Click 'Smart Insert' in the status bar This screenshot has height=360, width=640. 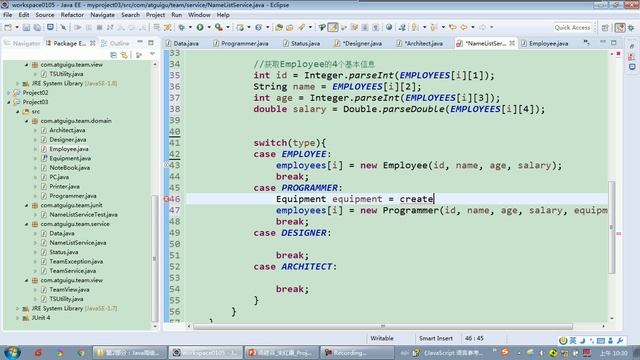tap(436, 338)
